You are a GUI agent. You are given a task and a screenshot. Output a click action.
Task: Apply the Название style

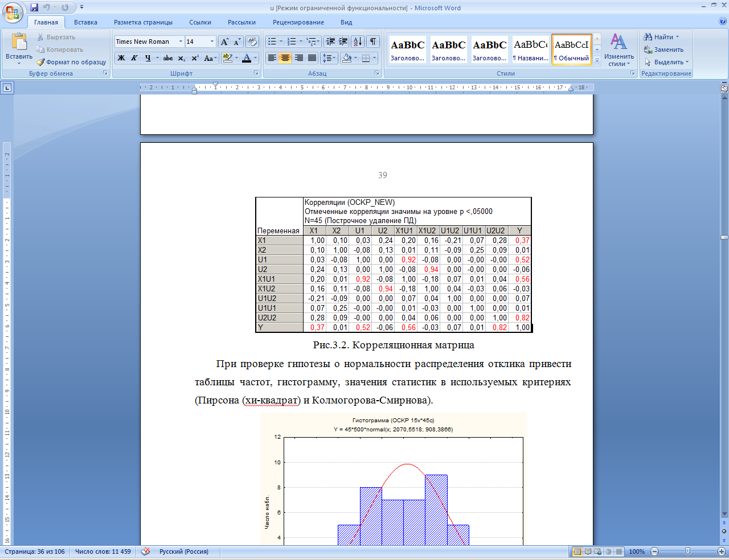coord(530,50)
